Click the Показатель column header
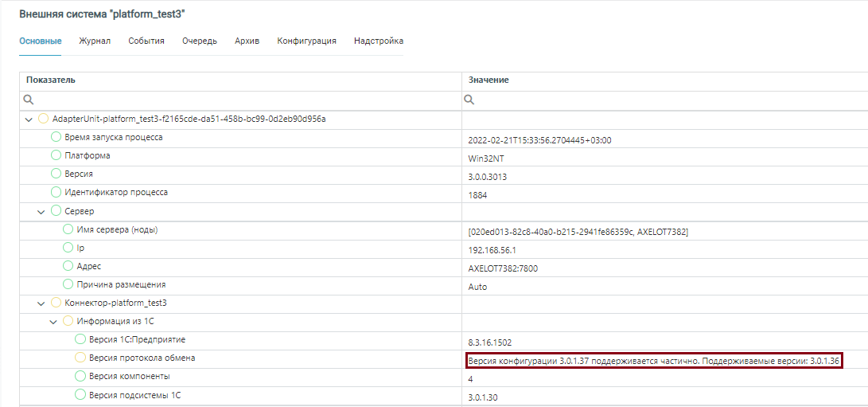This screenshot has height=407, width=868. point(51,80)
